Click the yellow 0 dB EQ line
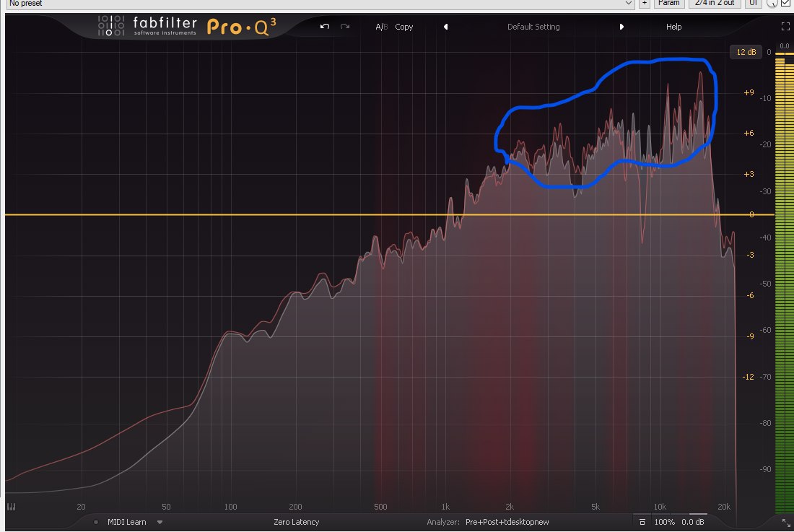This screenshot has width=794, height=532. point(389,214)
